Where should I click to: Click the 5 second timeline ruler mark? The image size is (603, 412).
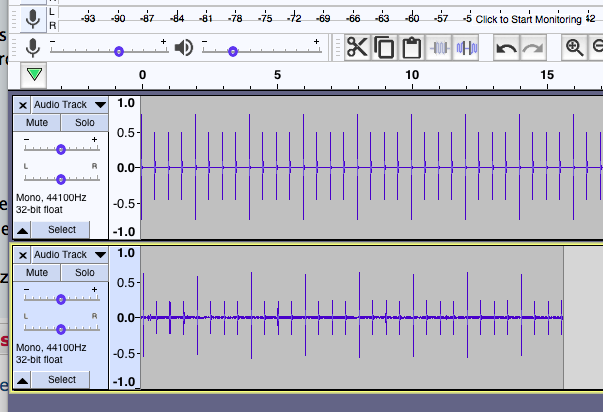pyautogui.click(x=277, y=75)
